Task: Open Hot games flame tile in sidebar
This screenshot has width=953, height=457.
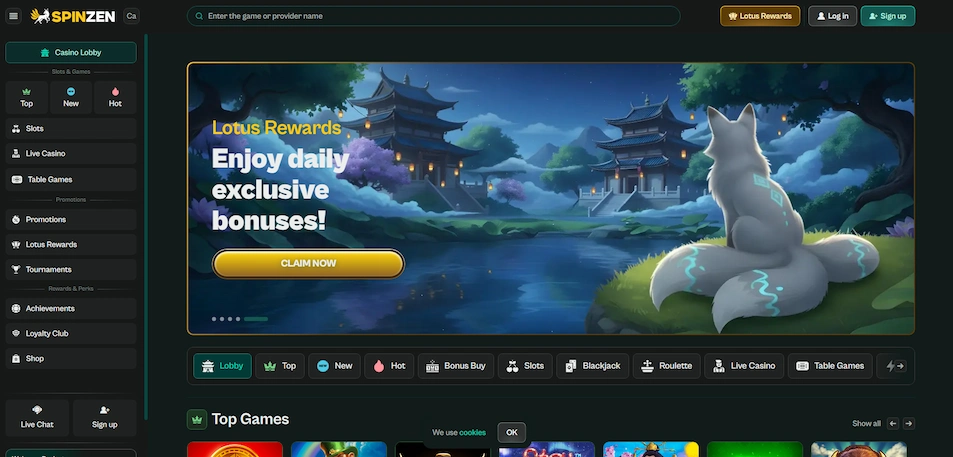Action: click(115, 97)
